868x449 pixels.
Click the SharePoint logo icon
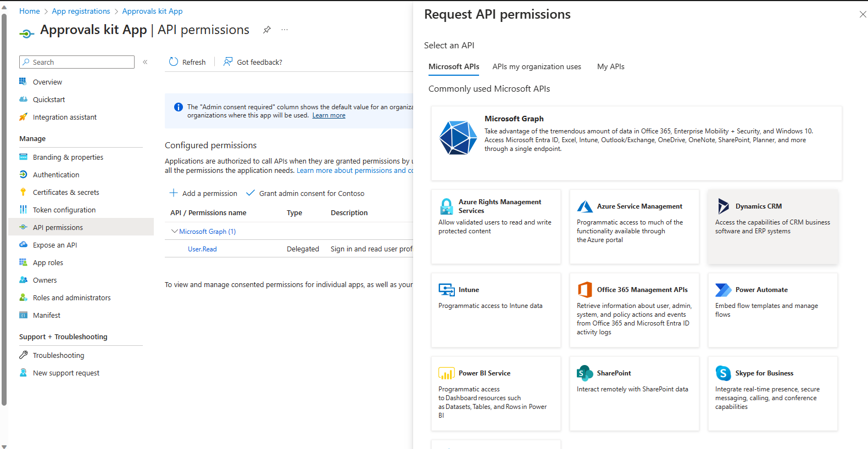(x=585, y=373)
